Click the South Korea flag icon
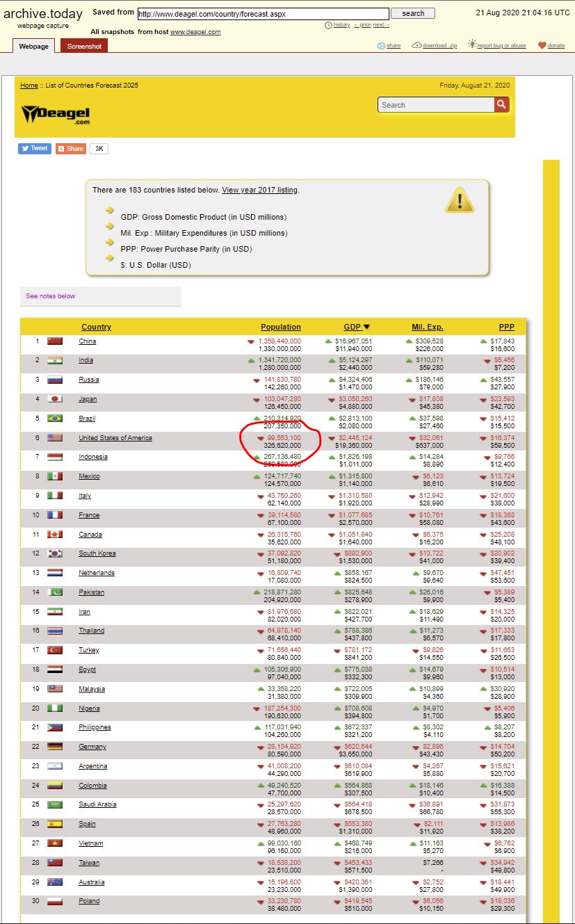 click(x=55, y=553)
